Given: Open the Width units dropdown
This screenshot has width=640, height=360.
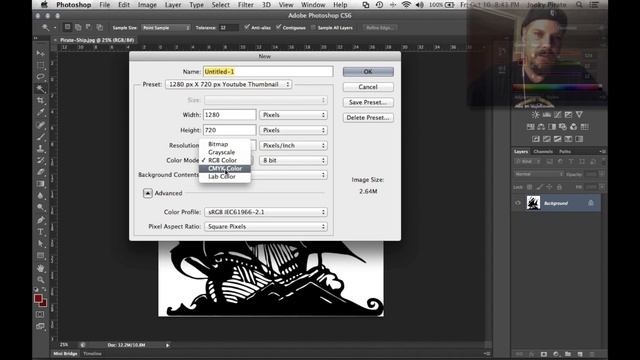Looking at the screenshot, I should [293, 115].
